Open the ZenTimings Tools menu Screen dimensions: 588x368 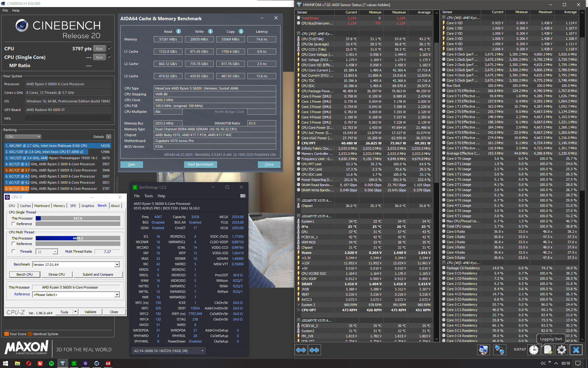[149, 196]
